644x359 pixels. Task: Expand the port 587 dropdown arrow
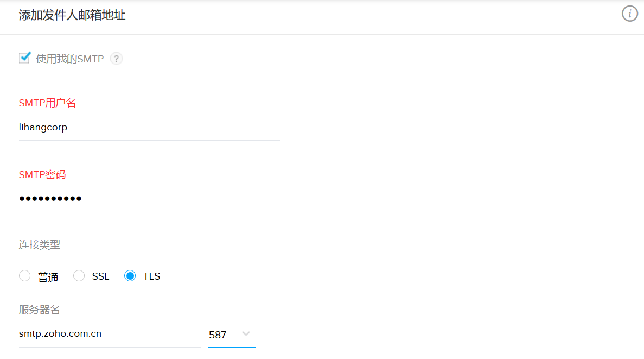246,334
